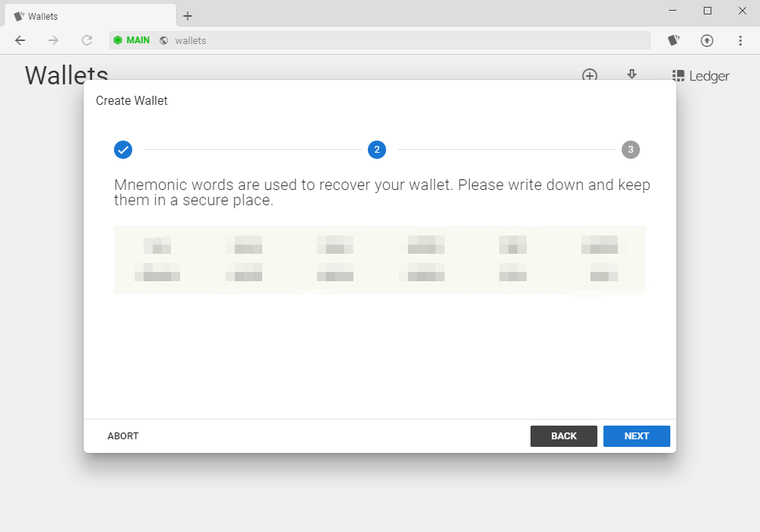Abort the wallet creation
Viewport: 760px width, 532px height.
(x=123, y=436)
